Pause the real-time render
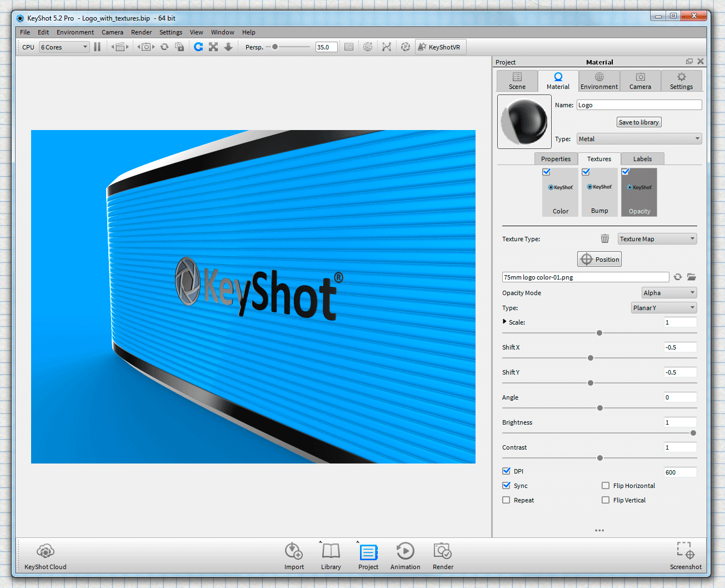 click(97, 47)
